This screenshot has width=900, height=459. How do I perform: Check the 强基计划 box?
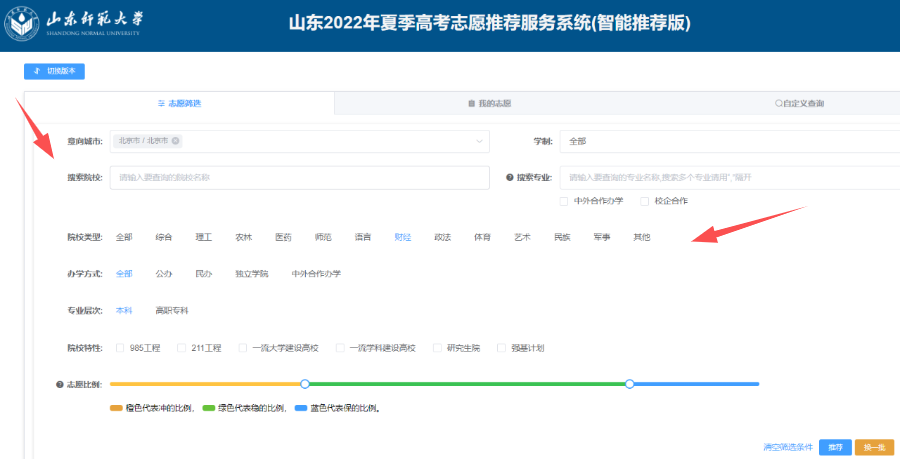(502, 348)
